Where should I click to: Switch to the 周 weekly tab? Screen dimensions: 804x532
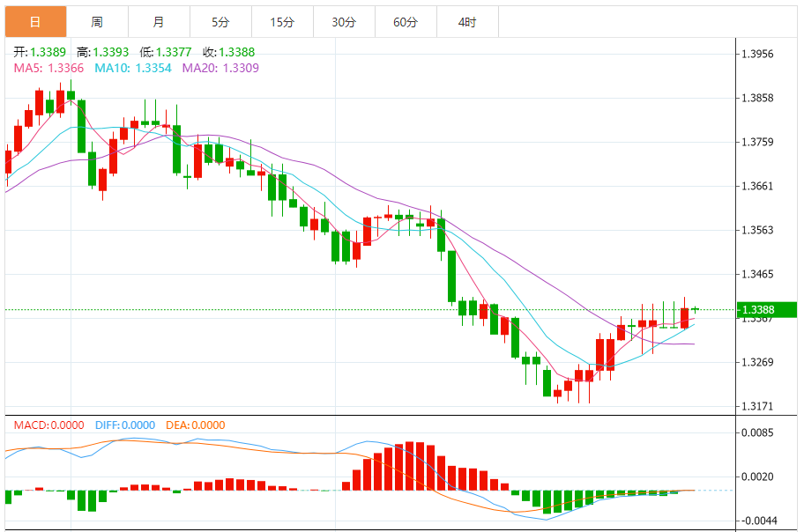(97, 22)
